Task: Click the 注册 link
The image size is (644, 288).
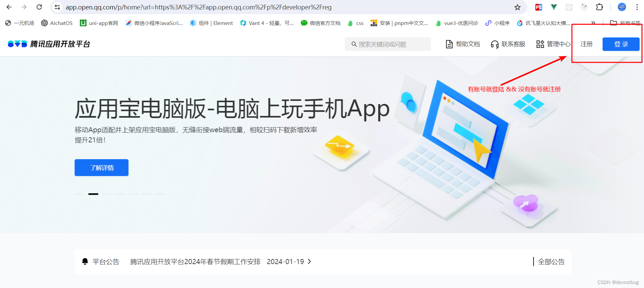Action: point(586,44)
